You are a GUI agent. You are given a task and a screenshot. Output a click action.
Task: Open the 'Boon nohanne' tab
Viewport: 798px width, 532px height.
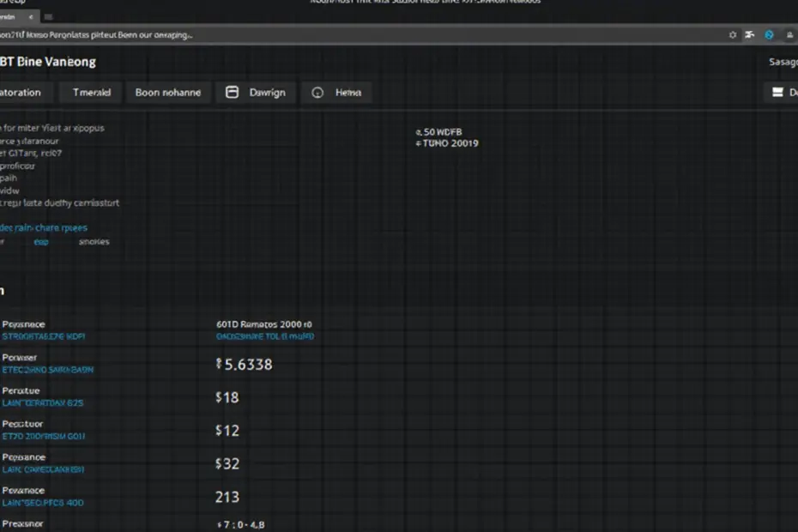[x=168, y=92]
